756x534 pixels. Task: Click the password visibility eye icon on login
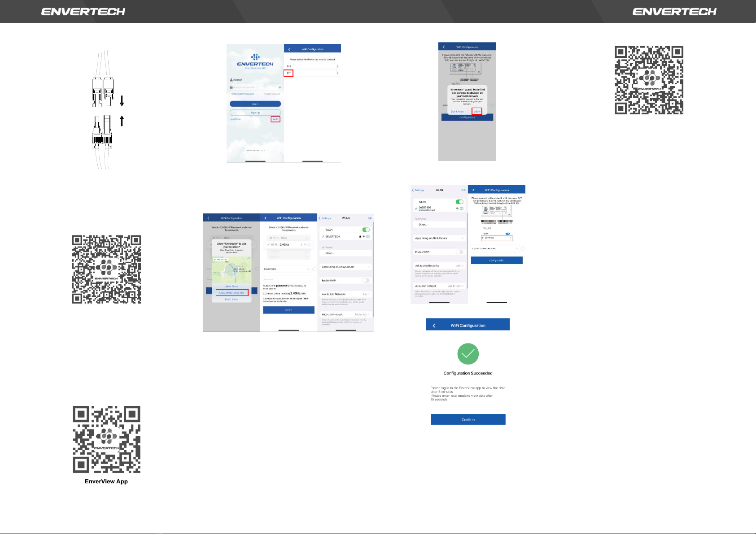coord(280,87)
